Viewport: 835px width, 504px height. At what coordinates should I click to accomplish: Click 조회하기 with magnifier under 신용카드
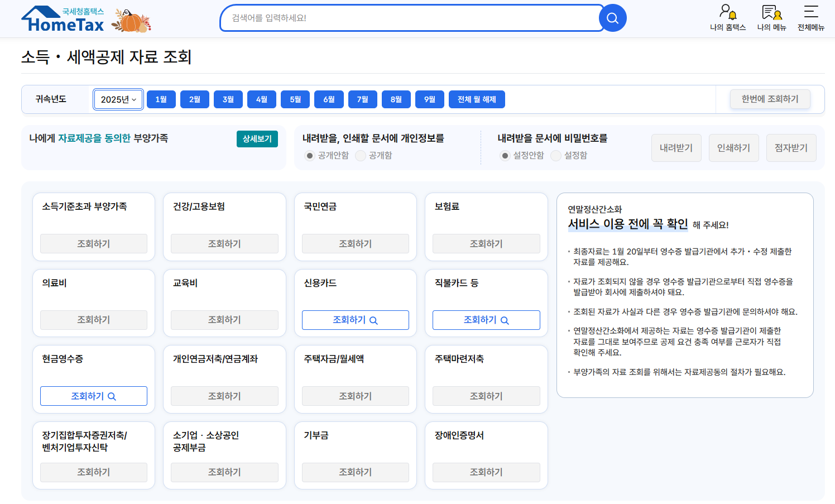point(355,320)
